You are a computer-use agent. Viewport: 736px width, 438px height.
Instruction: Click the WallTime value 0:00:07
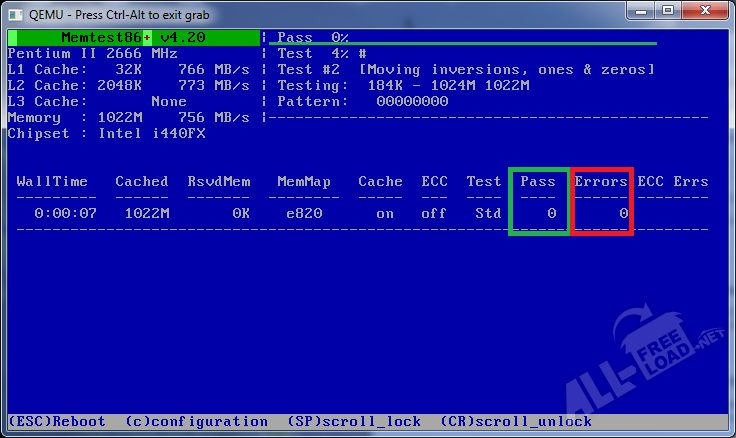point(64,213)
